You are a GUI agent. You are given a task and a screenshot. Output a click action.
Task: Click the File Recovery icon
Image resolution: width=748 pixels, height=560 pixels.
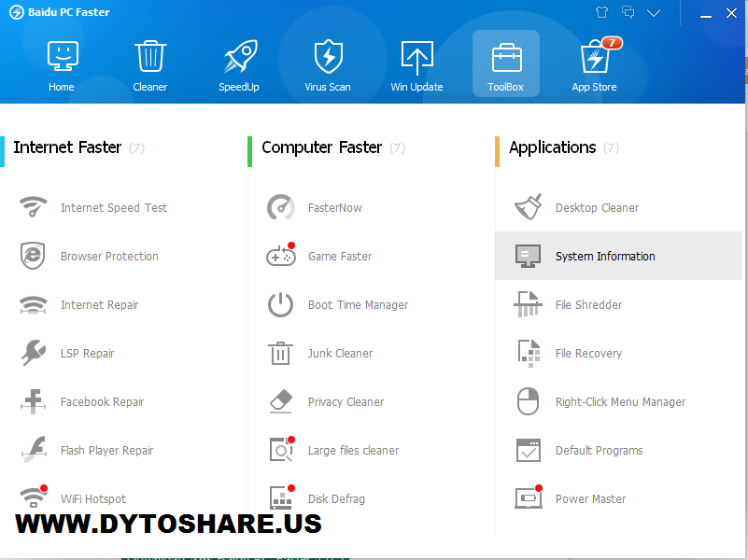529,354
